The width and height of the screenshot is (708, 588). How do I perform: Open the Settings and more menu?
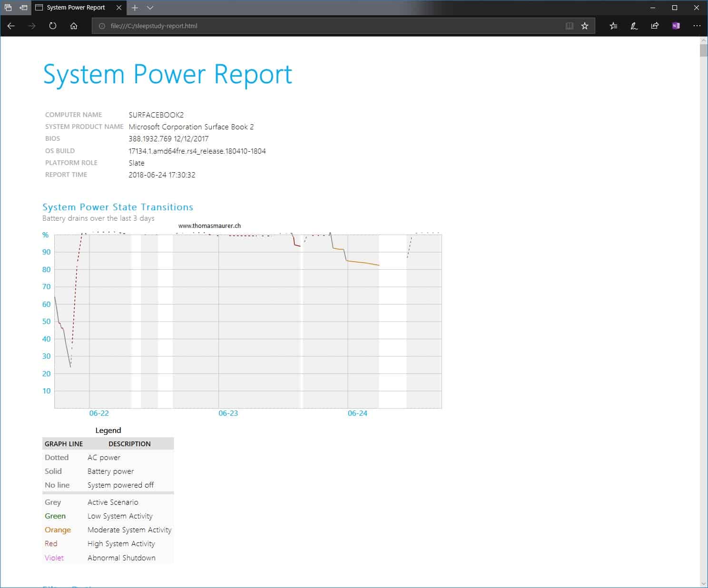697,26
